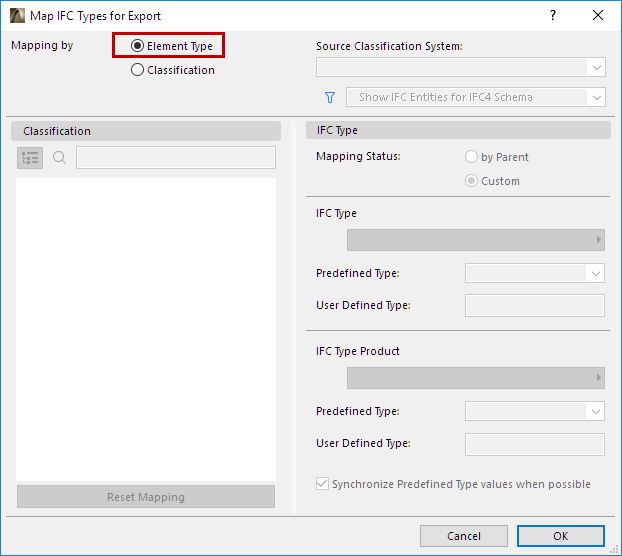Choose the by Parent mapping status
The image size is (622, 556).
pos(471,157)
